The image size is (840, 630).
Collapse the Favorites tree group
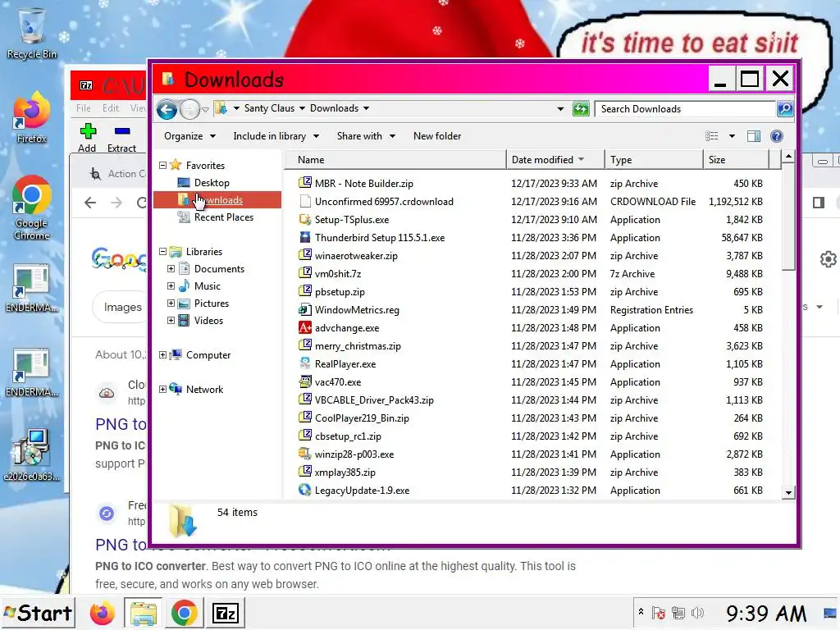pos(163,166)
